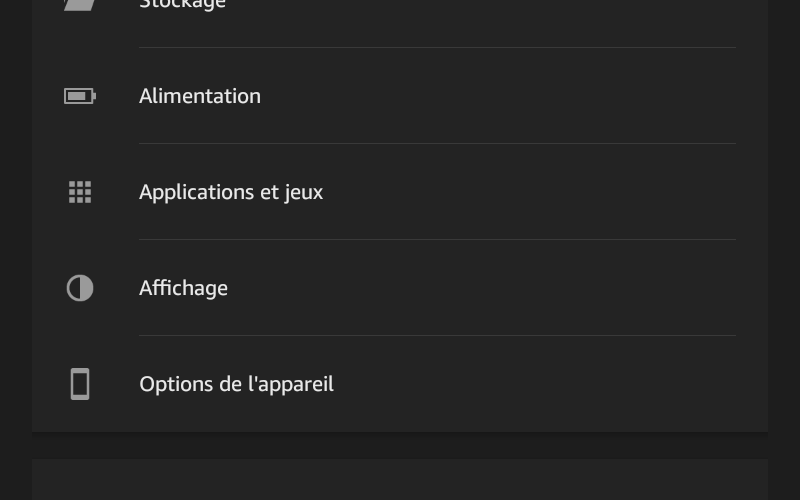
Task: Select the partially visible Stockage label
Action: coord(182,4)
